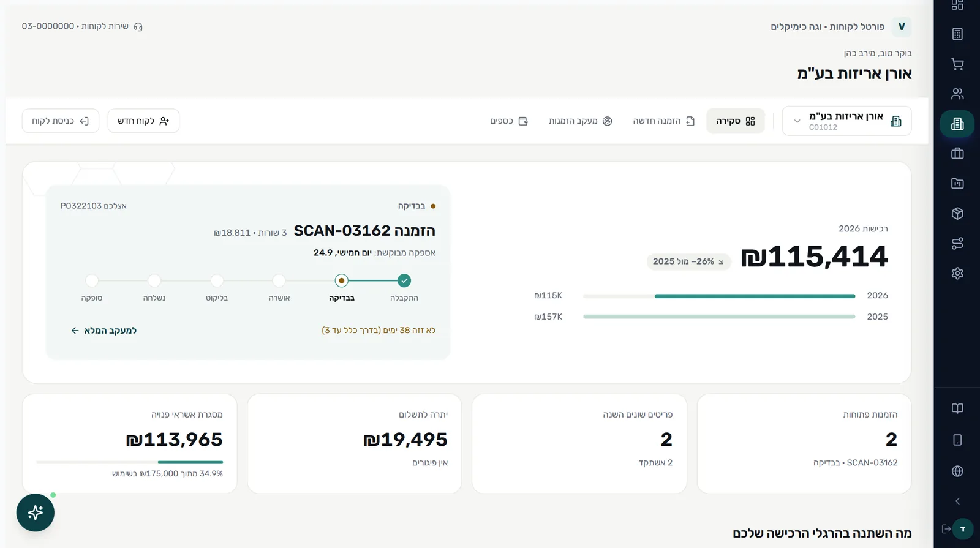Click the סופקה step marker

pos(92,280)
